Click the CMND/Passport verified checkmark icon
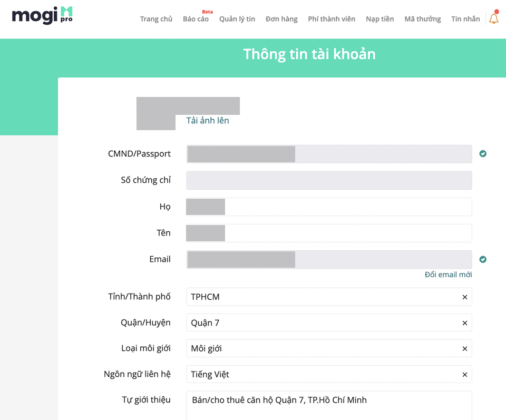Viewport: 506px width, 420px height. coord(483,154)
